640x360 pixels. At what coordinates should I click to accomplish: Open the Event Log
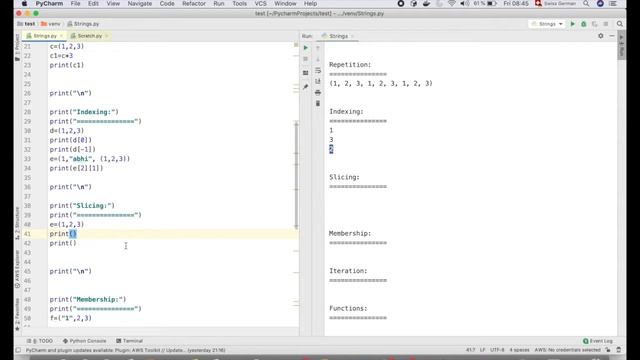[598, 341]
